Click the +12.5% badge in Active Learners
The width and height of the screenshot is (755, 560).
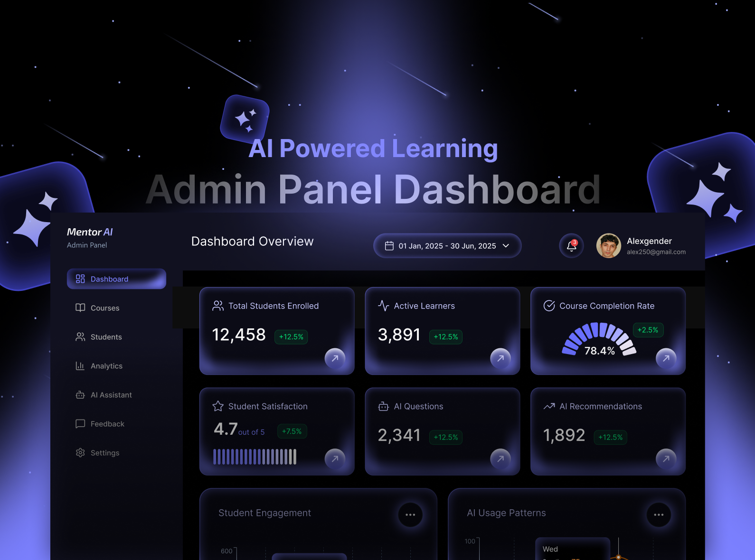coord(446,337)
